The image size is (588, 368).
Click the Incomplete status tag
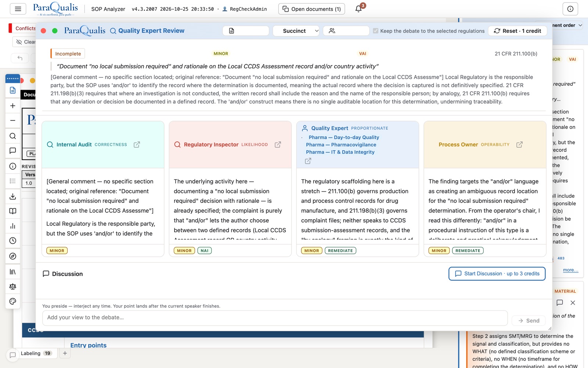68,54
